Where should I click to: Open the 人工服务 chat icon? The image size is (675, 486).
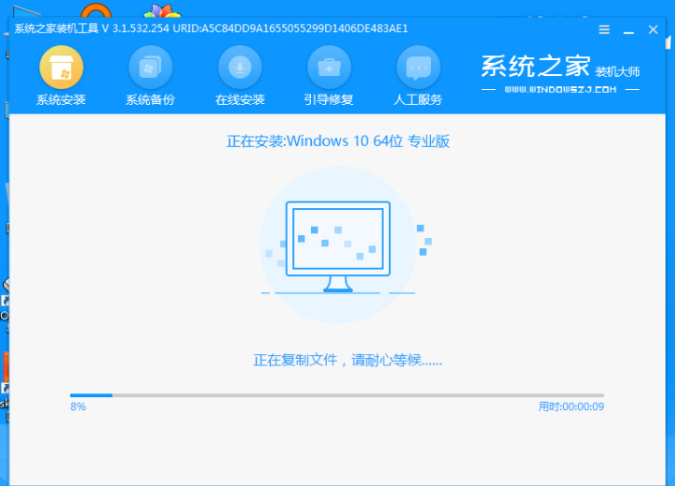(418, 67)
